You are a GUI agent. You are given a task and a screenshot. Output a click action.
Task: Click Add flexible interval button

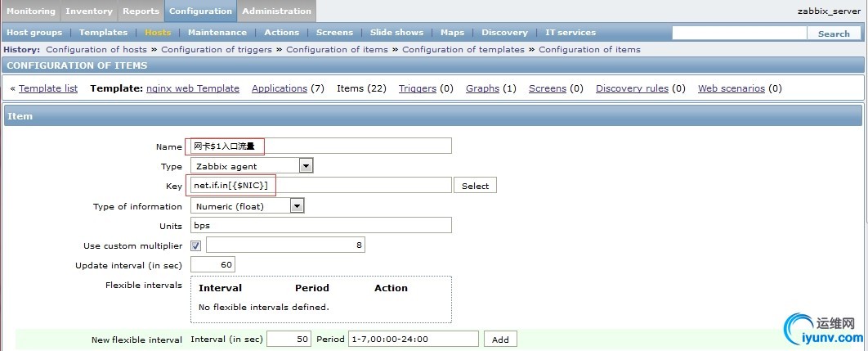(500, 339)
